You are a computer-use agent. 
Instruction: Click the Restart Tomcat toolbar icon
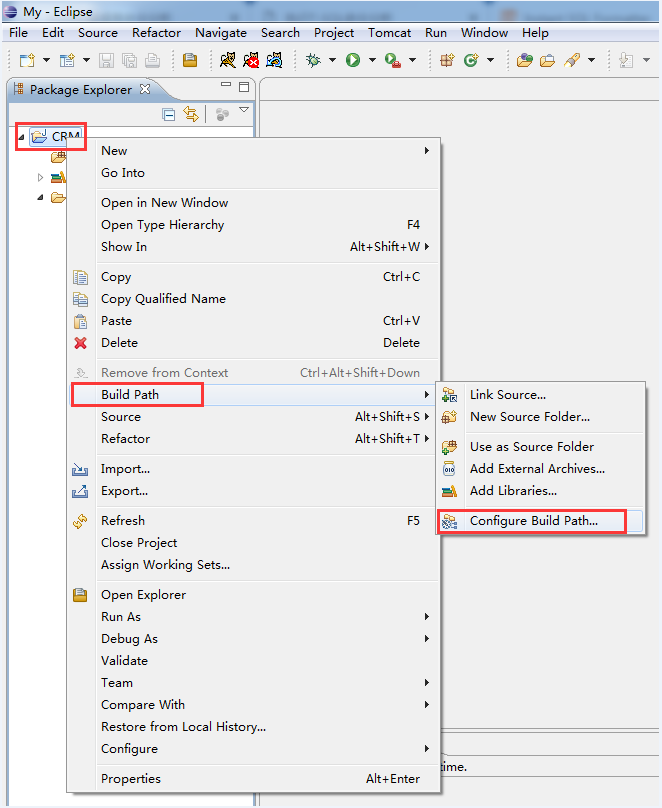274,60
